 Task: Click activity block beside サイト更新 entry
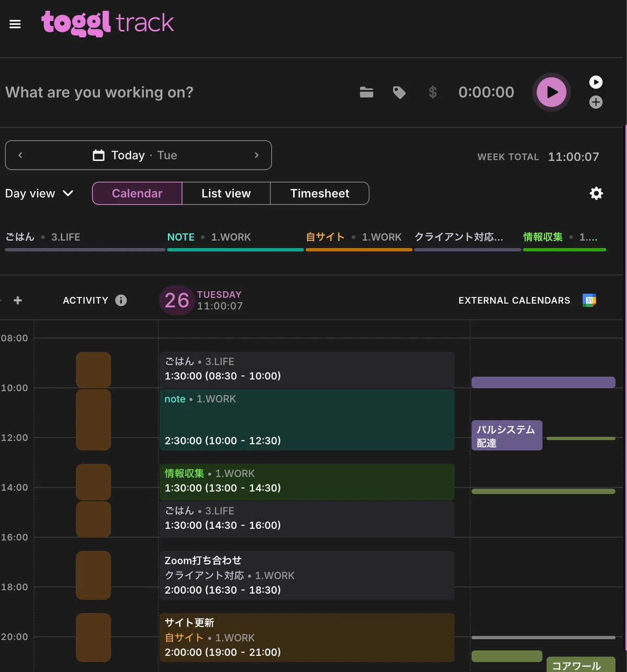point(94,638)
